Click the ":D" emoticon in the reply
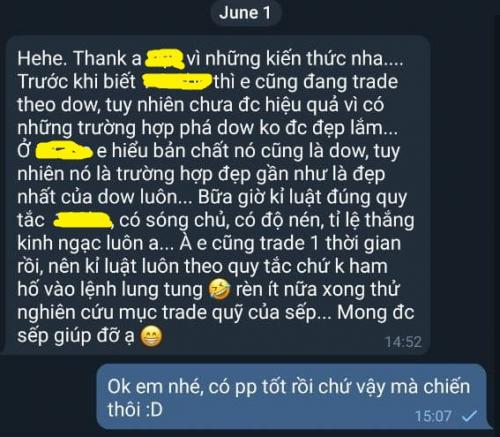The image size is (500, 437). [x=154, y=410]
